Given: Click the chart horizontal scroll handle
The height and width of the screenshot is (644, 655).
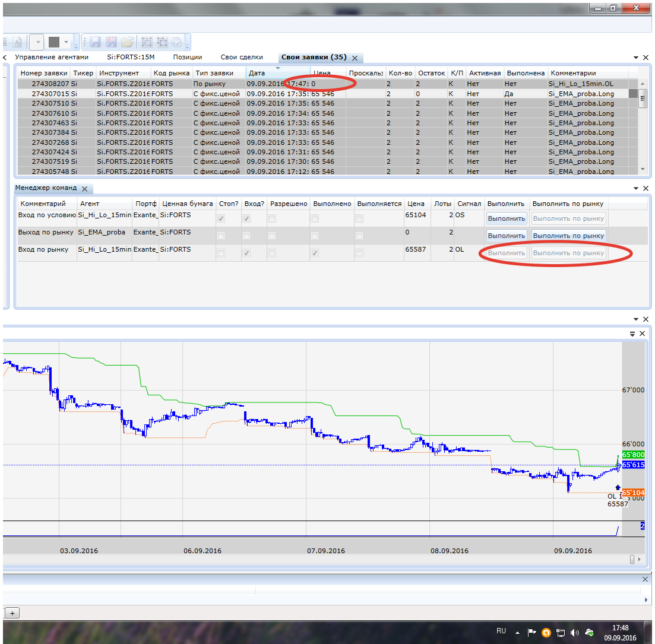Looking at the screenshot, I should click(632, 559).
